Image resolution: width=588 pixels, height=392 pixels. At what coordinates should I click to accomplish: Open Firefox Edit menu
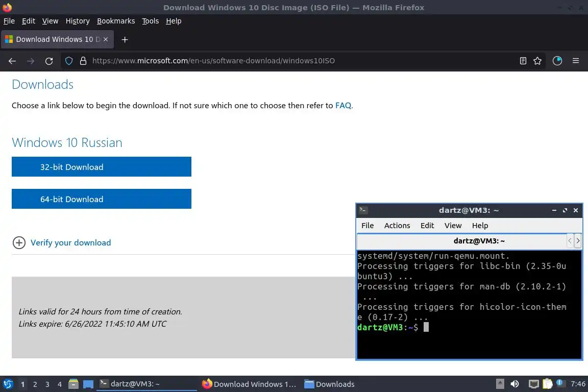29,21
